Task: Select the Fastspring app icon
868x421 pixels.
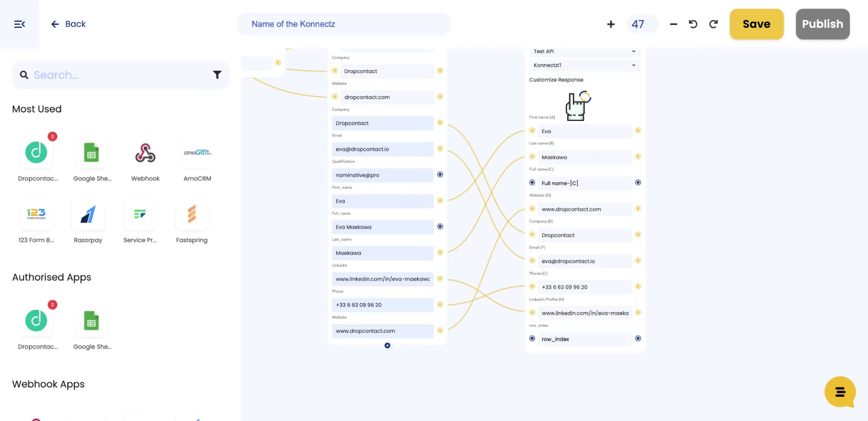Action: [192, 215]
